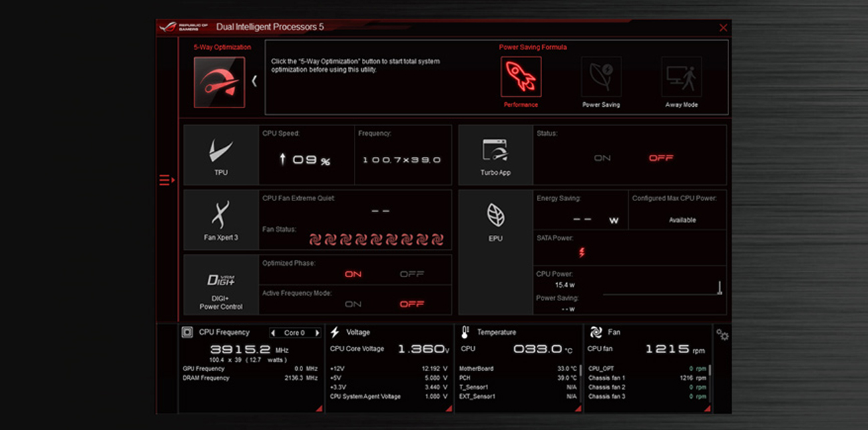Click the T_Sensor1 row
Screen dimensions: 868x430
(518, 387)
